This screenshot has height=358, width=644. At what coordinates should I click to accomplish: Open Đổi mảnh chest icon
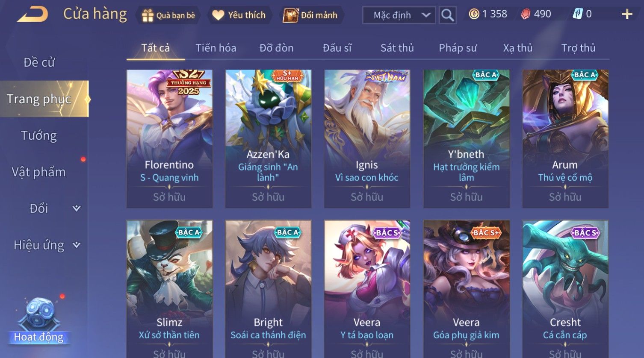(x=290, y=15)
